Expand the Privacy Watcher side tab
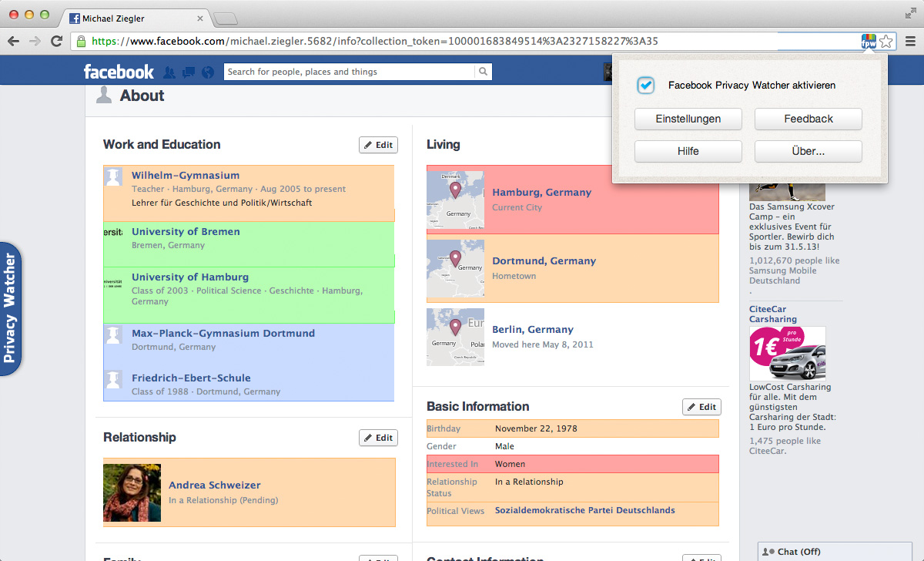 [10, 309]
